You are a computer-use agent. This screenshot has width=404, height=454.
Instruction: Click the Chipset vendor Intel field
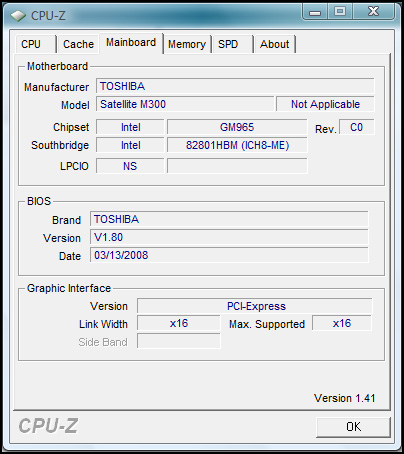pyautogui.click(x=130, y=127)
